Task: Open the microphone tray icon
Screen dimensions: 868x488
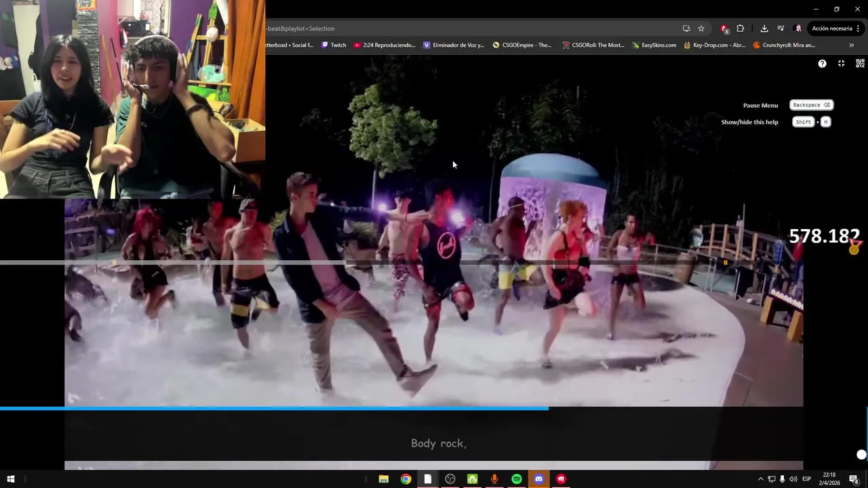Action: [x=782, y=479]
